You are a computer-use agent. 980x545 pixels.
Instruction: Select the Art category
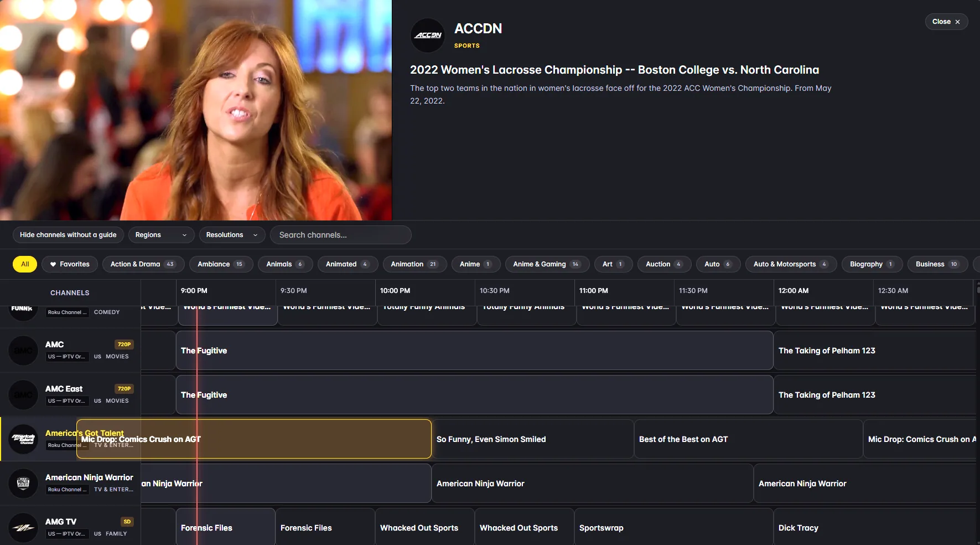(x=613, y=264)
